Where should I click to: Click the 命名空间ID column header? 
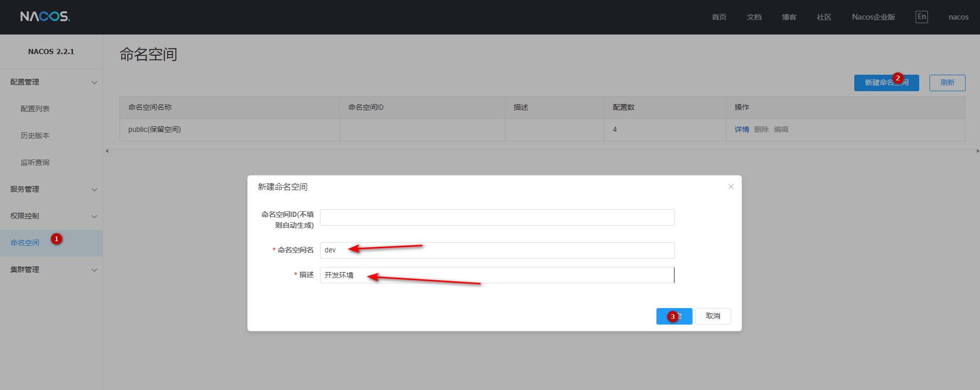pyautogui.click(x=423, y=108)
